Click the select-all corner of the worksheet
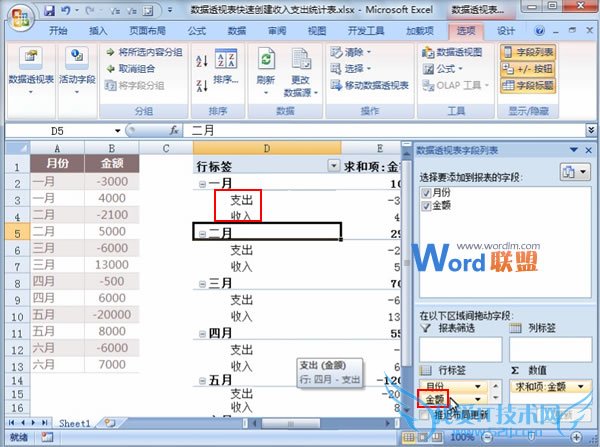This screenshot has width=600, height=447. coord(18,148)
